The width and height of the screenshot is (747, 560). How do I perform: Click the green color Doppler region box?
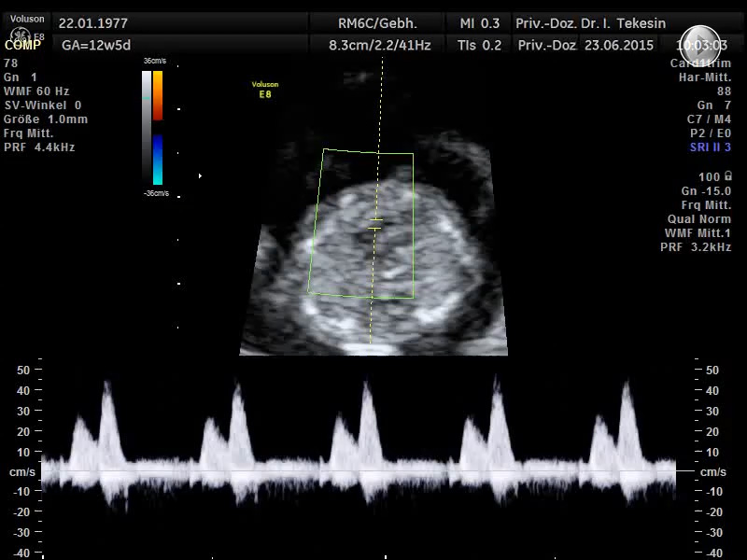(x=362, y=224)
